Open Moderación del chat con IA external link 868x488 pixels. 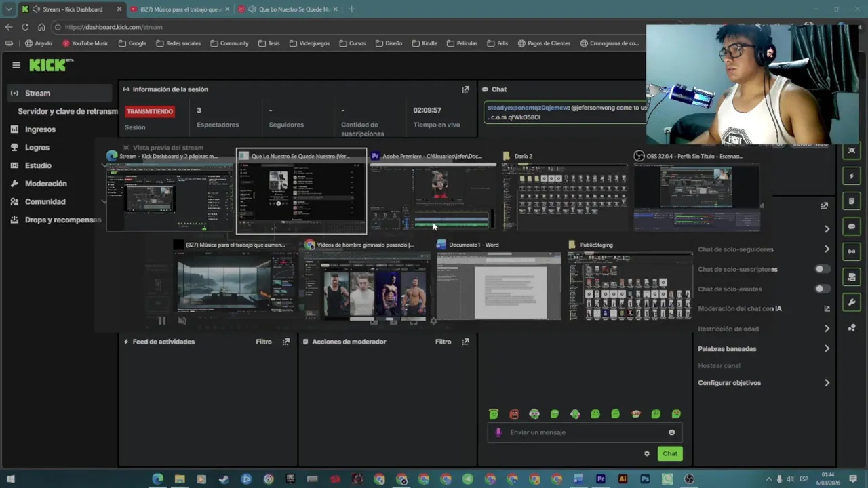pyautogui.click(x=827, y=309)
